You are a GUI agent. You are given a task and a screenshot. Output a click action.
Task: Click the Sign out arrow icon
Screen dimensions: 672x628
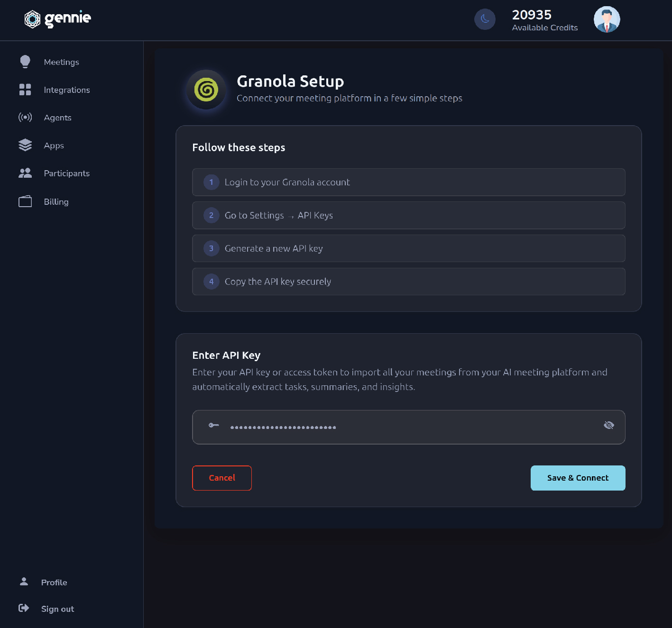point(24,608)
